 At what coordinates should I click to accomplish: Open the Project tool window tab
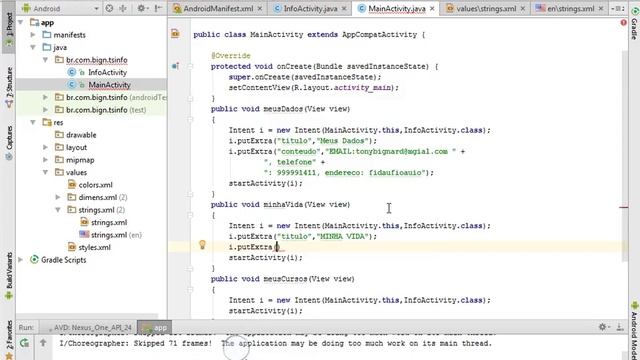pyautogui.click(x=9, y=30)
